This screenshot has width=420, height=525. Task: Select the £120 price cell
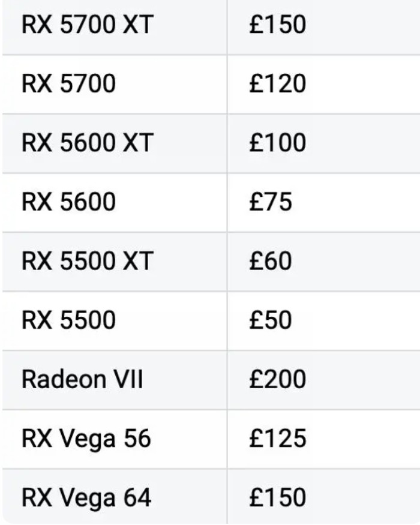[x=278, y=83]
